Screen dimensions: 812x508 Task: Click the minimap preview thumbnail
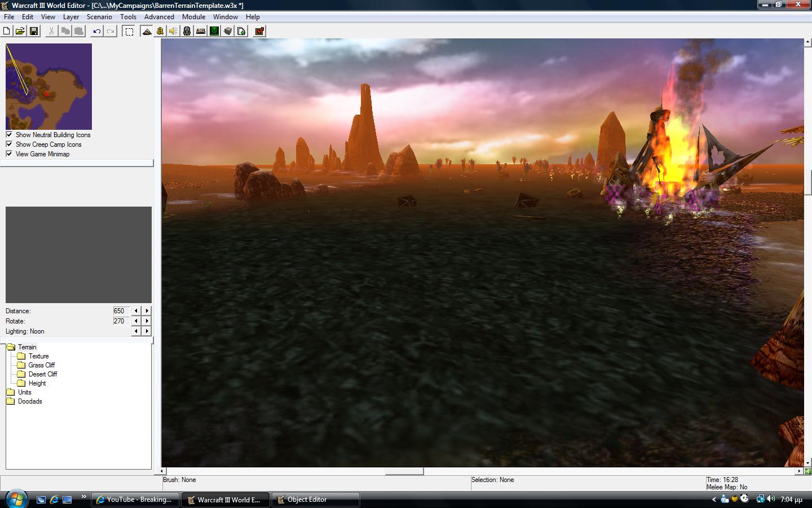(x=48, y=87)
